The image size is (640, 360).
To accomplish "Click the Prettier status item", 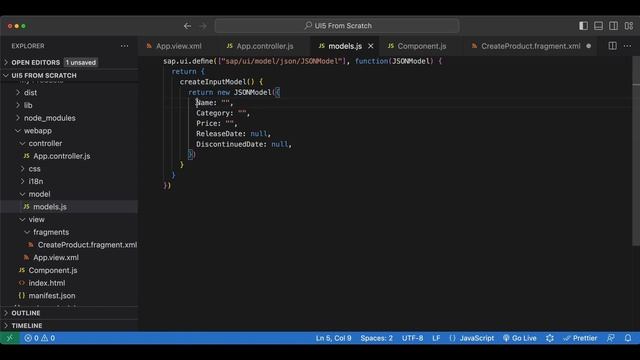I will (580, 338).
